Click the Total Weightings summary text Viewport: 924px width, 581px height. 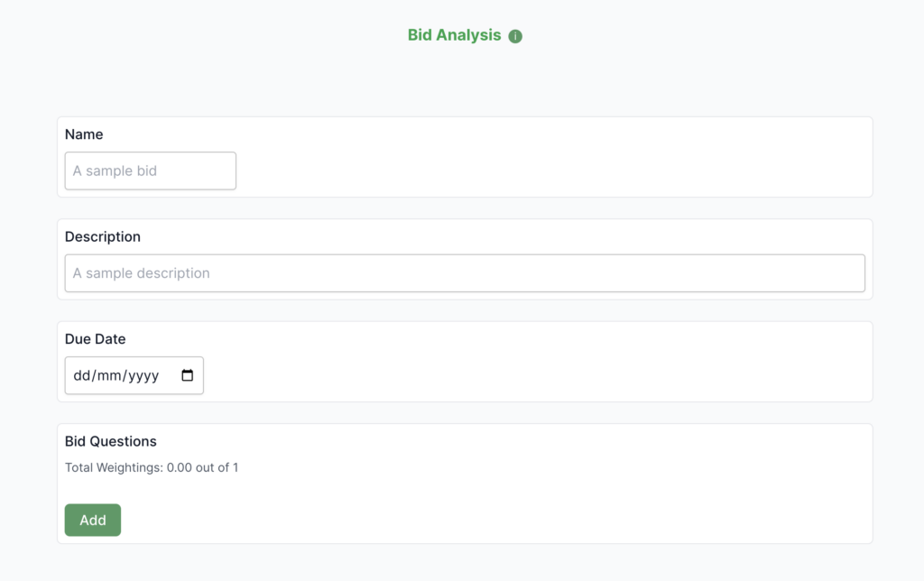point(114,467)
